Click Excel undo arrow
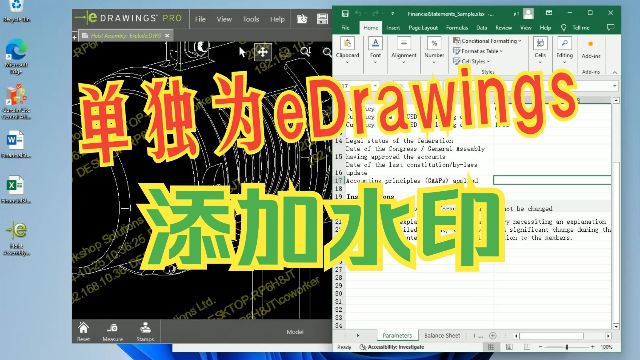 click(358, 13)
